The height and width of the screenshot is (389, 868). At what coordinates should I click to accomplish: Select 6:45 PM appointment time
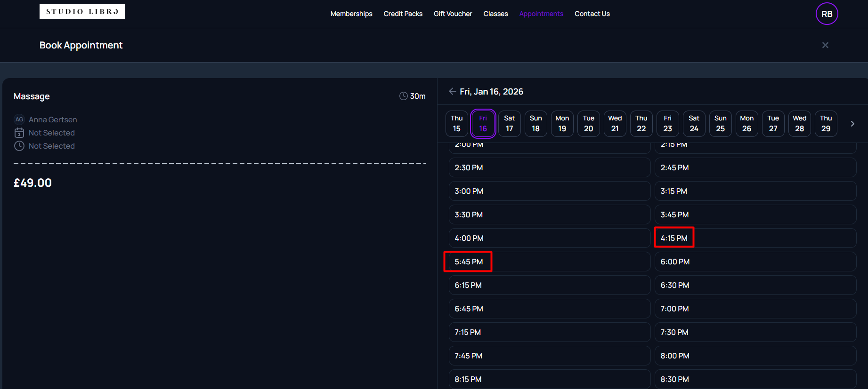550,309
